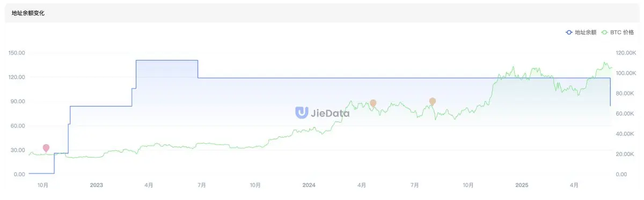Click the JieData logo icon
Viewport: 644px width, 200px height.
point(301,112)
